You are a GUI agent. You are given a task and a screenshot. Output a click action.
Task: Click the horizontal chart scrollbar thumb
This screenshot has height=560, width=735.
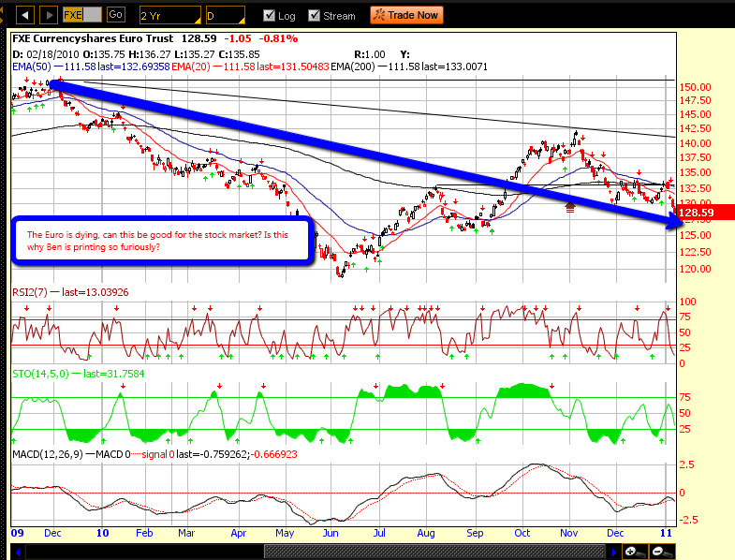[434, 552]
